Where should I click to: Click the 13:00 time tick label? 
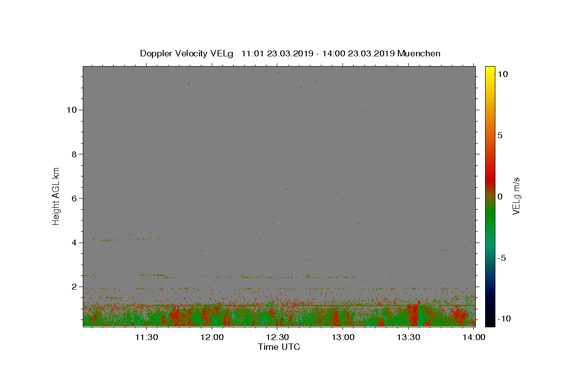[x=343, y=337]
